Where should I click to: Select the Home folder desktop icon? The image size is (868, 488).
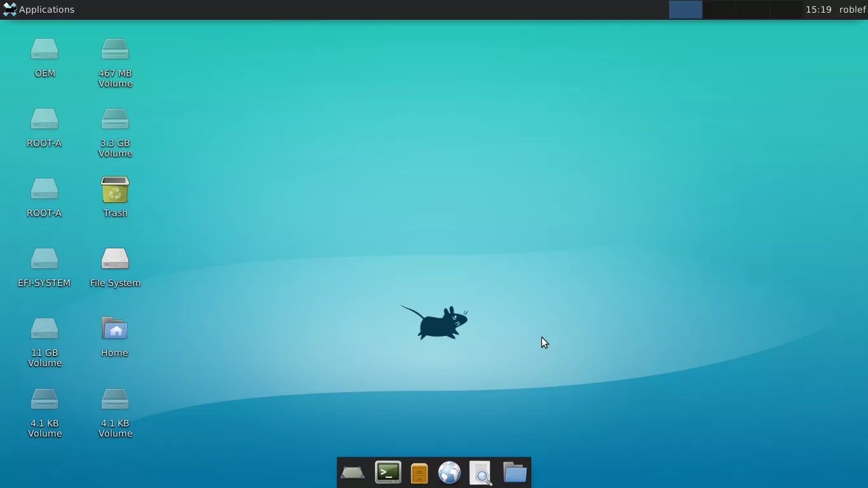click(x=115, y=330)
